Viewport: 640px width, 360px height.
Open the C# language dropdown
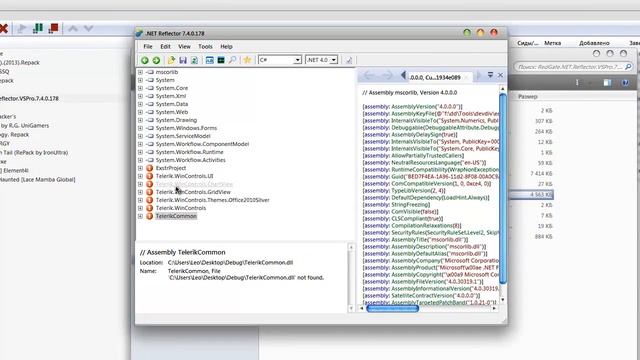pyautogui.click(x=297, y=60)
